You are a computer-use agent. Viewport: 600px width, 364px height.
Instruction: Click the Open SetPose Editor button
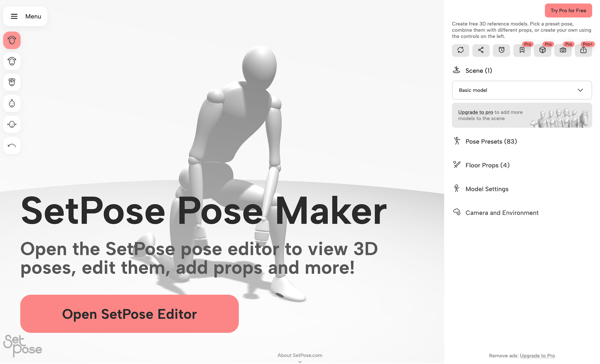[x=130, y=314]
